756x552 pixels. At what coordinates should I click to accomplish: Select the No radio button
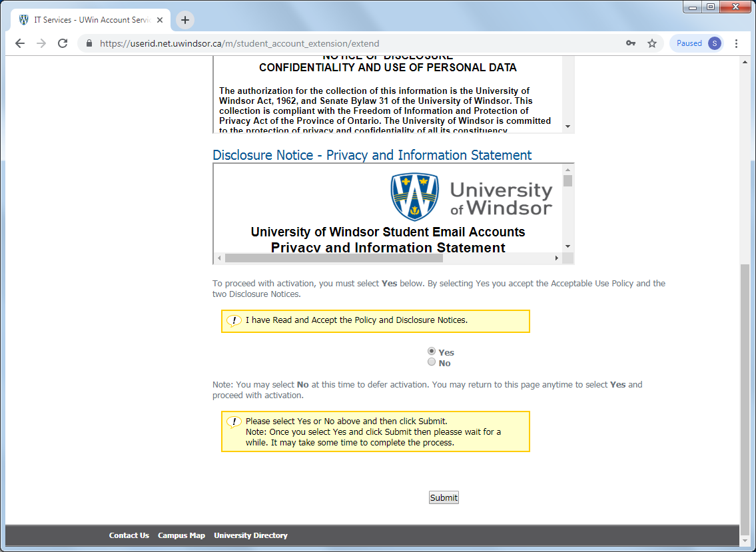pos(432,362)
